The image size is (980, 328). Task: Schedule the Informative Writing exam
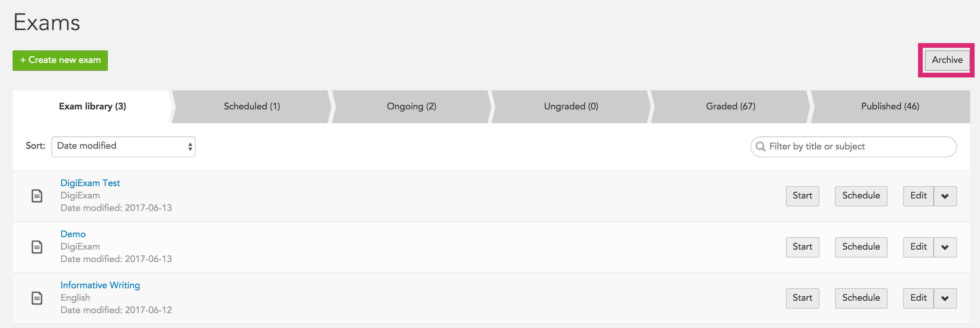(861, 298)
